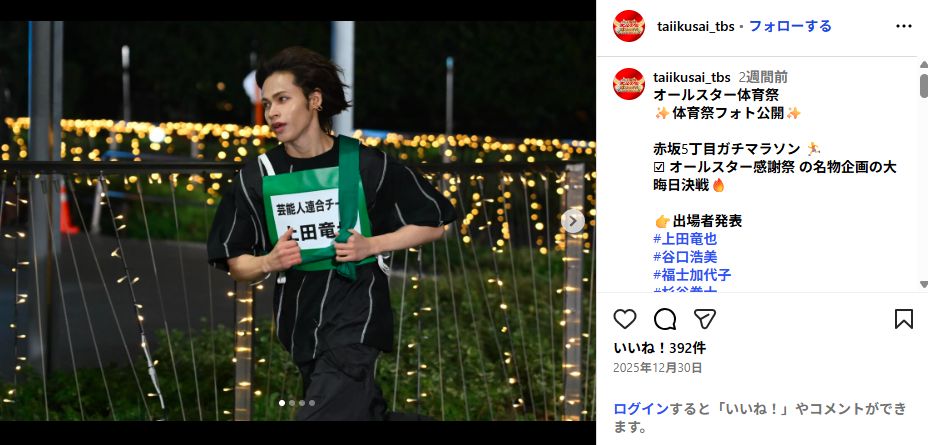This screenshot has height=445, width=928.
Task: Open taiikusai_tbs profile picture in header
Action: 629,26
